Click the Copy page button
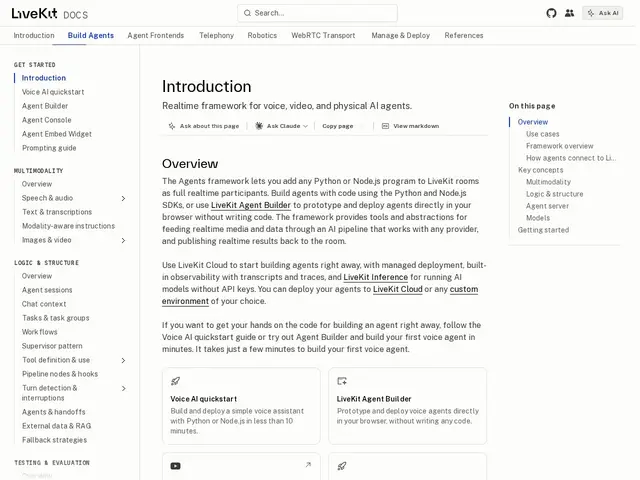 coord(338,126)
